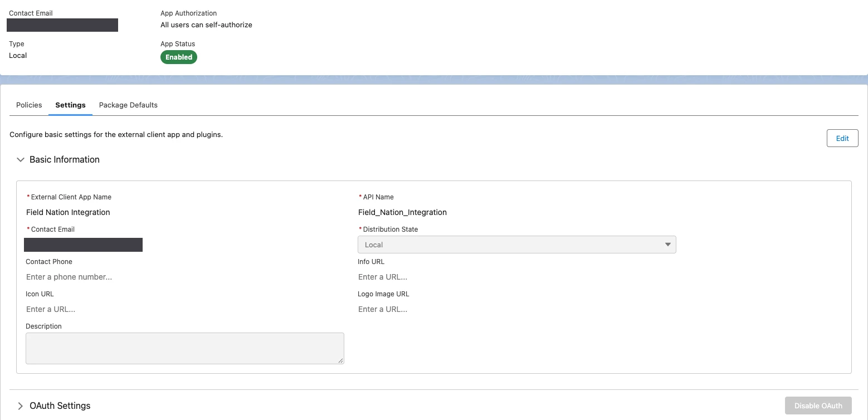Screen dimensions: 868x420
Task: Open the Distribution State dropdown
Action: (x=516, y=245)
